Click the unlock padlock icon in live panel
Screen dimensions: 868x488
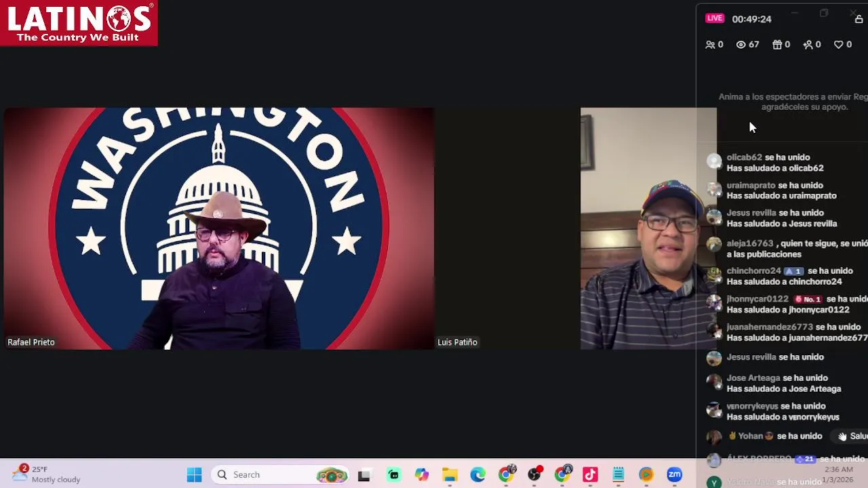(x=859, y=19)
